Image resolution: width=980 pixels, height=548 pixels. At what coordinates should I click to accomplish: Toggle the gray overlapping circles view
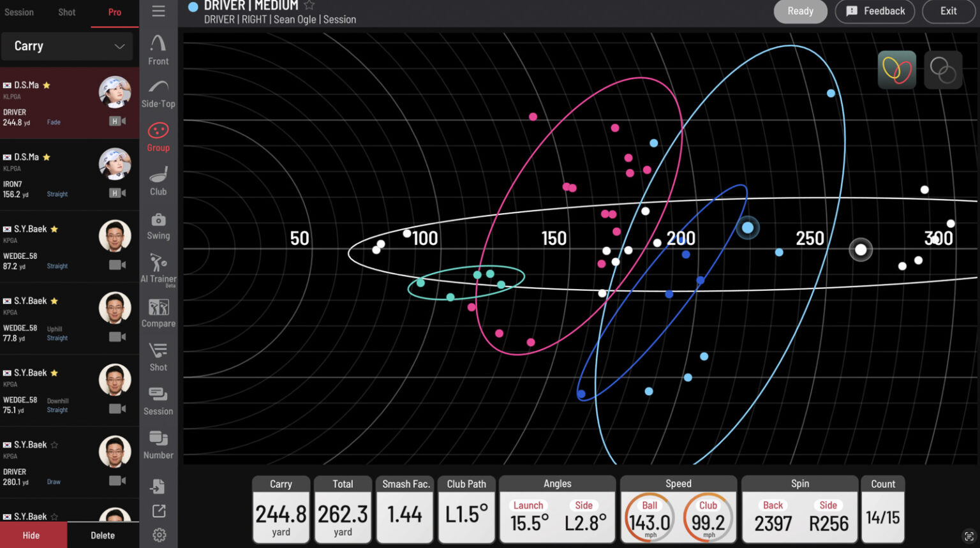point(942,70)
